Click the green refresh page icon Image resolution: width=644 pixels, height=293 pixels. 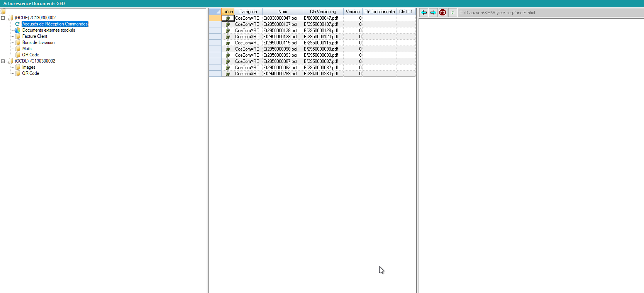[x=452, y=13]
